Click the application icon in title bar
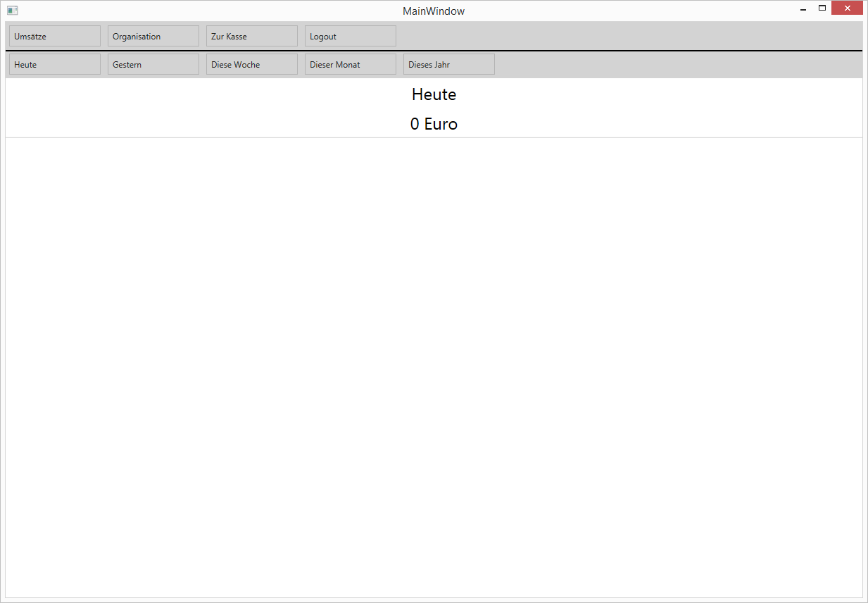 [12, 11]
